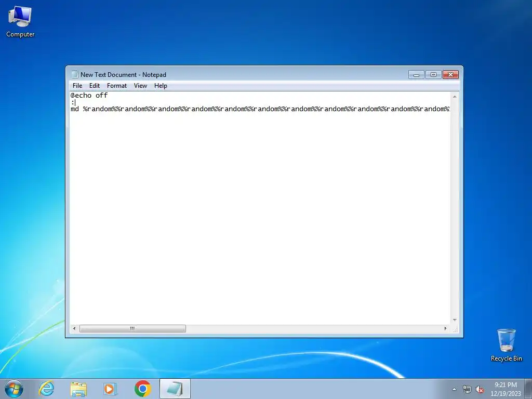Image resolution: width=532 pixels, height=399 pixels.
Task: Launch Internet Explorer from the taskbar
Action: coord(46,389)
